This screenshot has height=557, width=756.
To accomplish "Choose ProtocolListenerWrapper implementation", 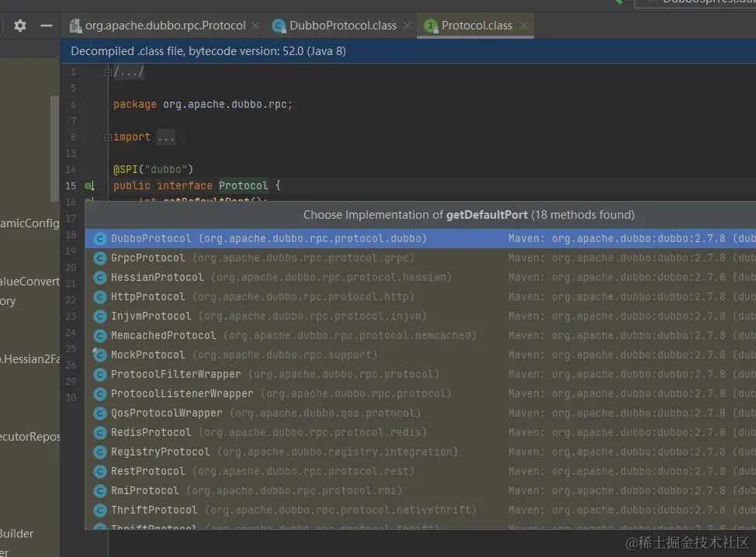I will coord(421,393).
